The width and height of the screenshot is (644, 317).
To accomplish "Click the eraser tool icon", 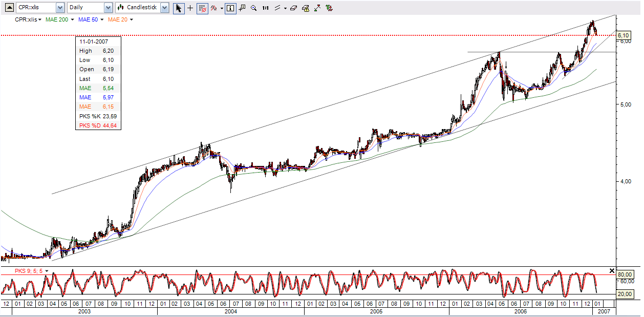I will (293, 8).
